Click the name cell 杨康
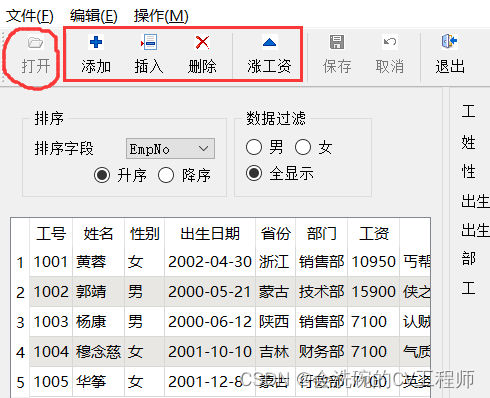The height and width of the screenshot is (398, 490). tap(98, 322)
